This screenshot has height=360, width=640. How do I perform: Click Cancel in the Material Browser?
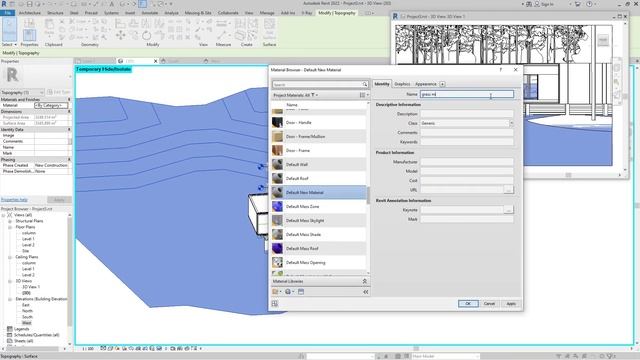click(x=489, y=304)
